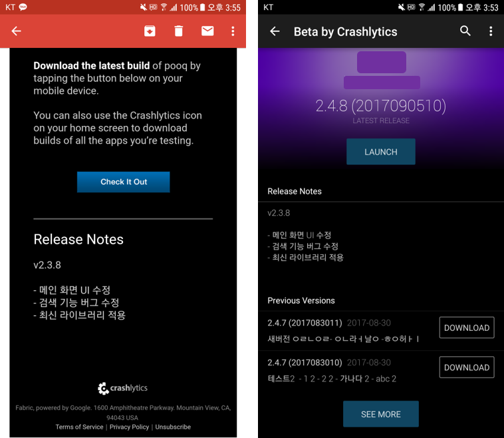Mark the email unread with the envelope icon
Screen dimensions: 504x438
point(207,31)
